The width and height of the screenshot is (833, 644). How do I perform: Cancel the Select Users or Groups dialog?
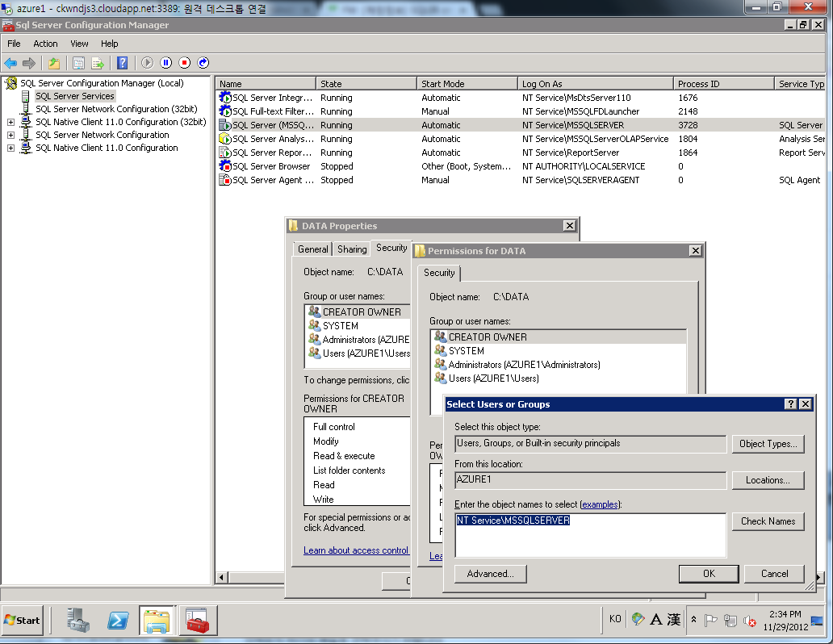pyautogui.click(x=775, y=574)
